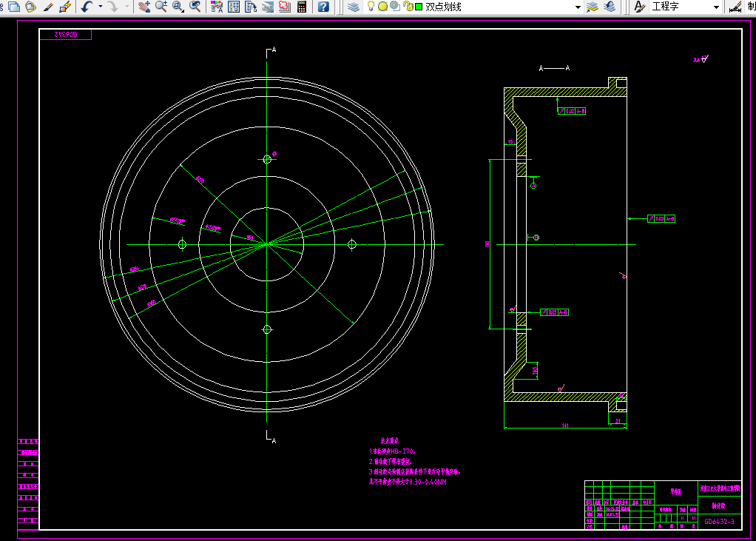Toggle the layer on/off lightbulb

(371, 6)
